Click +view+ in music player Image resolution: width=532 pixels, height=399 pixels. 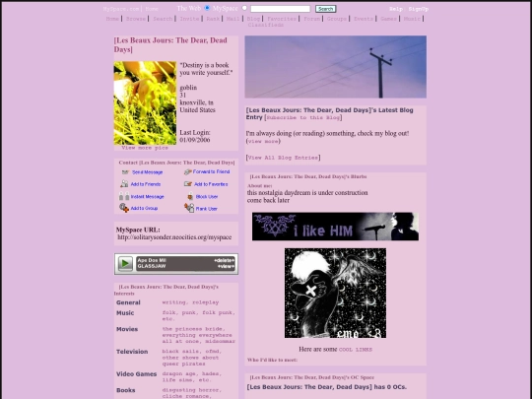click(x=226, y=266)
